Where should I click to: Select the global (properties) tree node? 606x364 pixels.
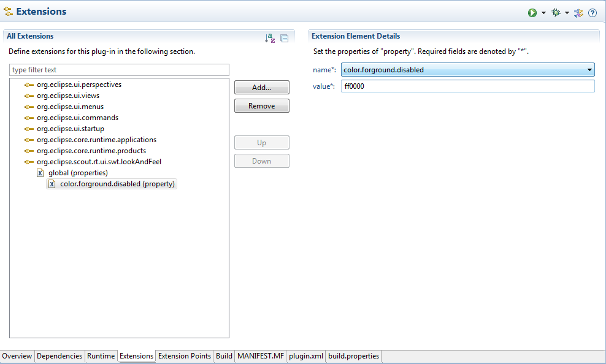click(x=78, y=173)
